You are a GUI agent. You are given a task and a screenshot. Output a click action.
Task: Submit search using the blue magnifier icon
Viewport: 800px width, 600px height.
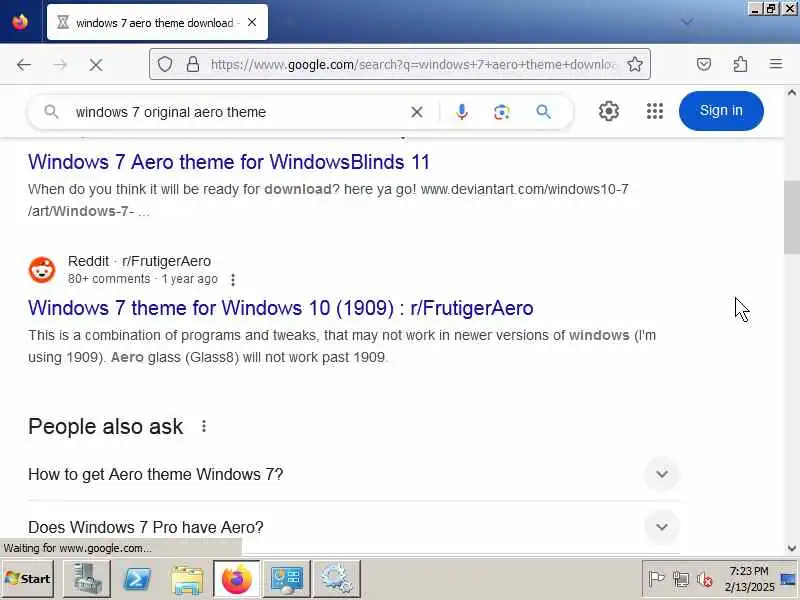[x=543, y=111]
